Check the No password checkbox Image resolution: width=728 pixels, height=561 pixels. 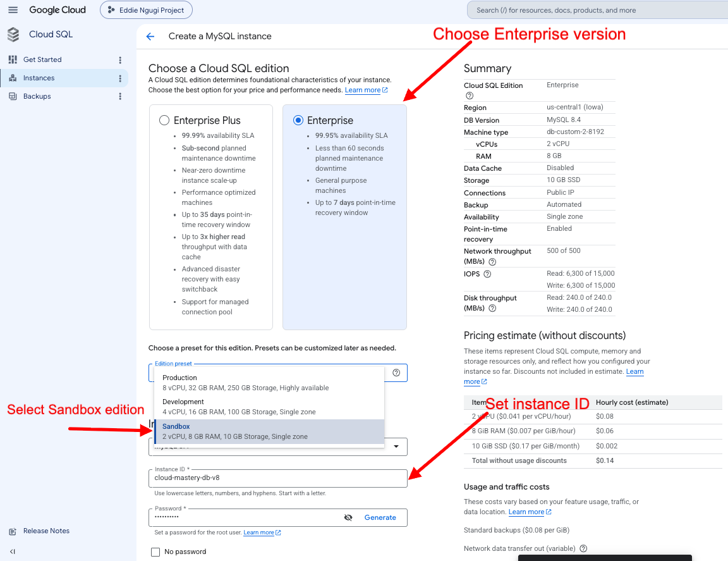point(155,552)
